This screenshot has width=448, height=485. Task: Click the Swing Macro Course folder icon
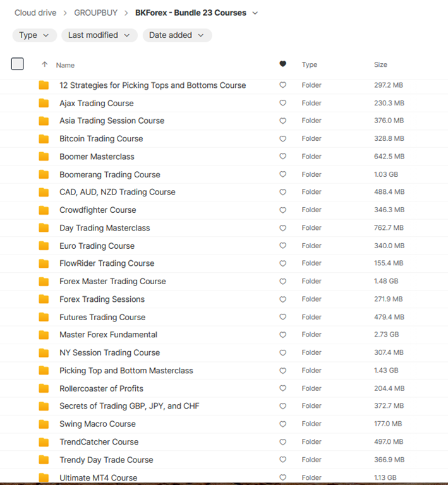click(x=44, y=424)
